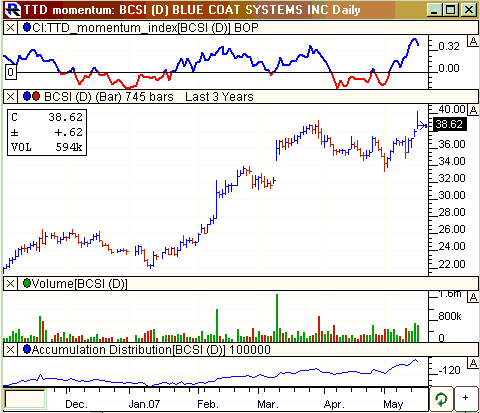Click the C 38.62 quote info box
This screenshot has width=480, height=413.
pos(47,132)
